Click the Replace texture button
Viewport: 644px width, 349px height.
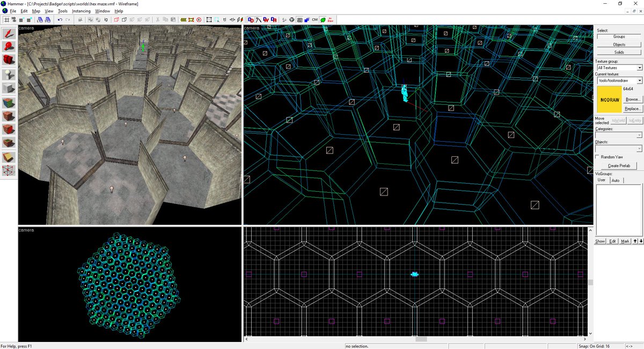(633, 108)
